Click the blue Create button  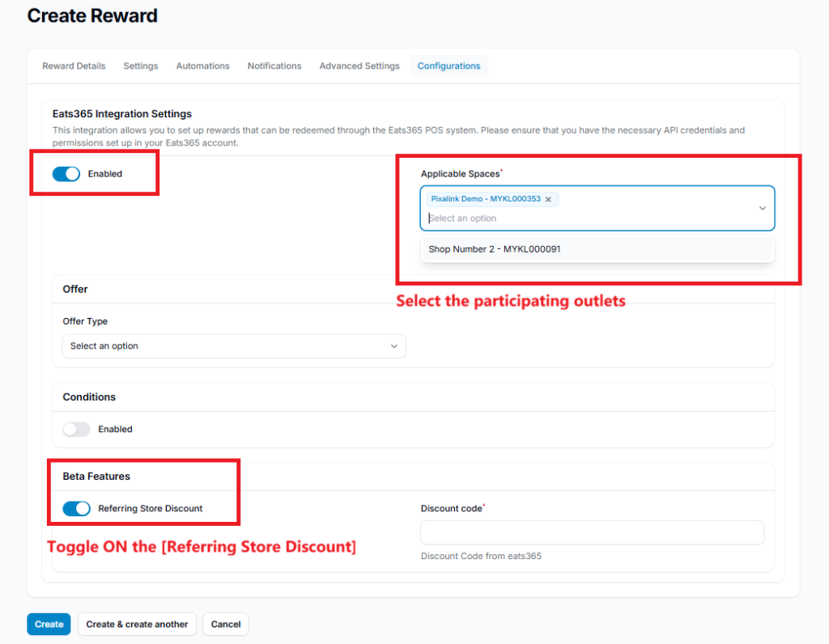tap(49, 625)
